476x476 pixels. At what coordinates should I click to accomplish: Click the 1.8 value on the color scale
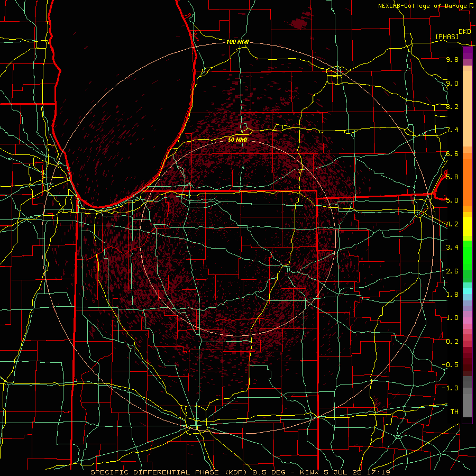[x=452, y=294]
